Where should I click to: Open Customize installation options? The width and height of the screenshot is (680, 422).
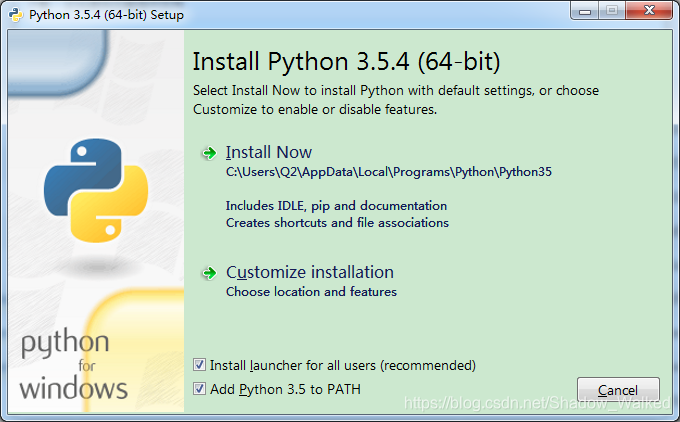[x=310, y=272]
